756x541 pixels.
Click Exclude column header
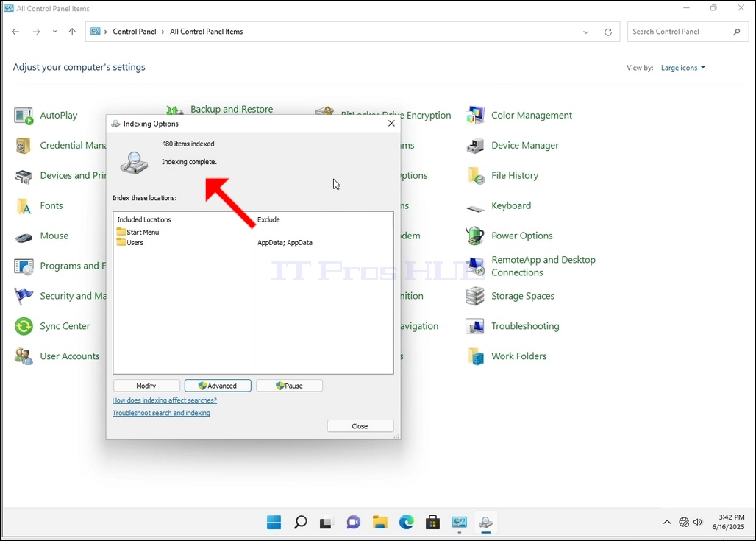(x=268, y=219)
